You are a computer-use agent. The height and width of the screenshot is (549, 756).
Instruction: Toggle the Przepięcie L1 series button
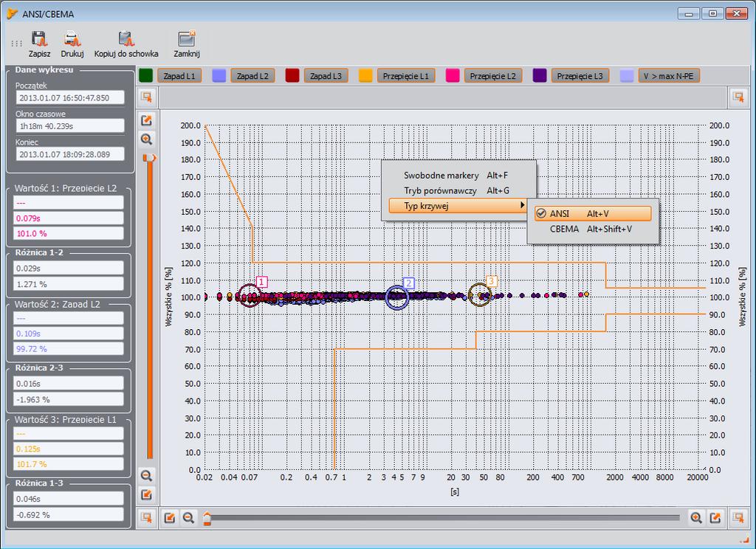(406, 76)
